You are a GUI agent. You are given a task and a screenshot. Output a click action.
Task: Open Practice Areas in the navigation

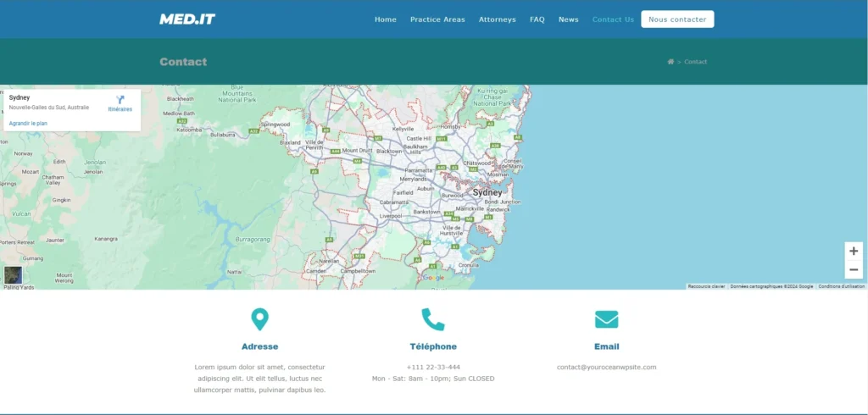[x=437, y=19]
